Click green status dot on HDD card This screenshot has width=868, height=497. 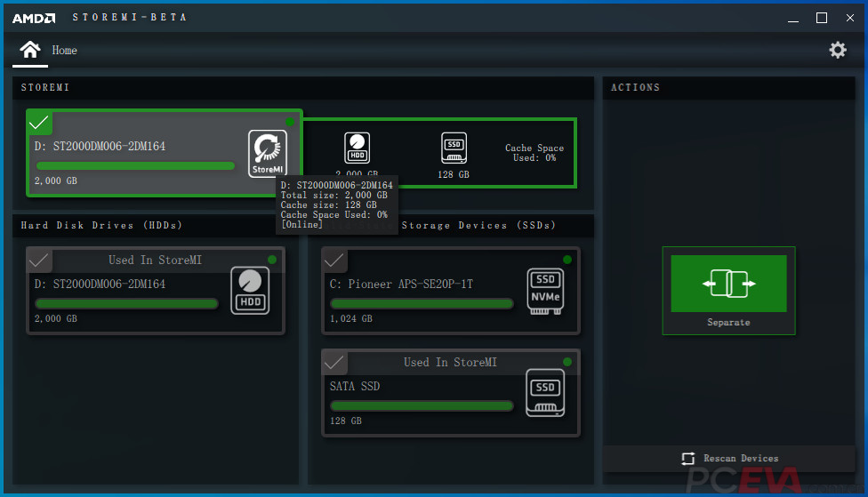coord(272,260)
